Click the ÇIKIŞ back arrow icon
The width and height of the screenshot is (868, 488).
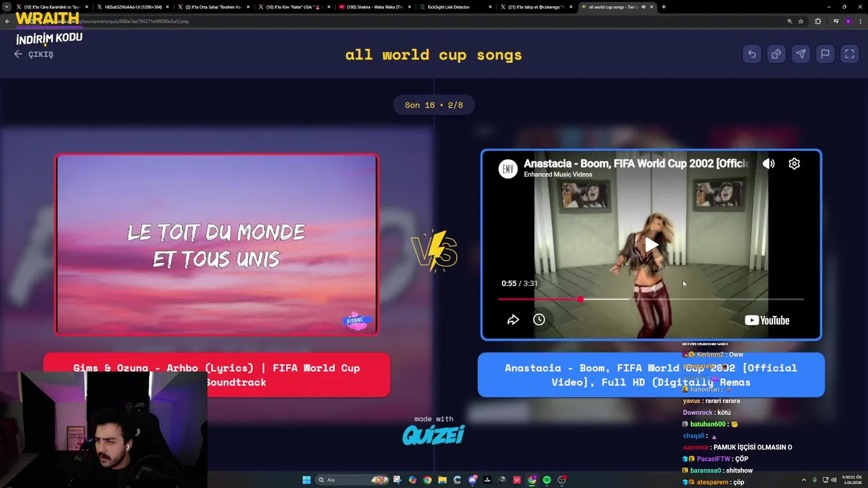[x=18, y=54]
